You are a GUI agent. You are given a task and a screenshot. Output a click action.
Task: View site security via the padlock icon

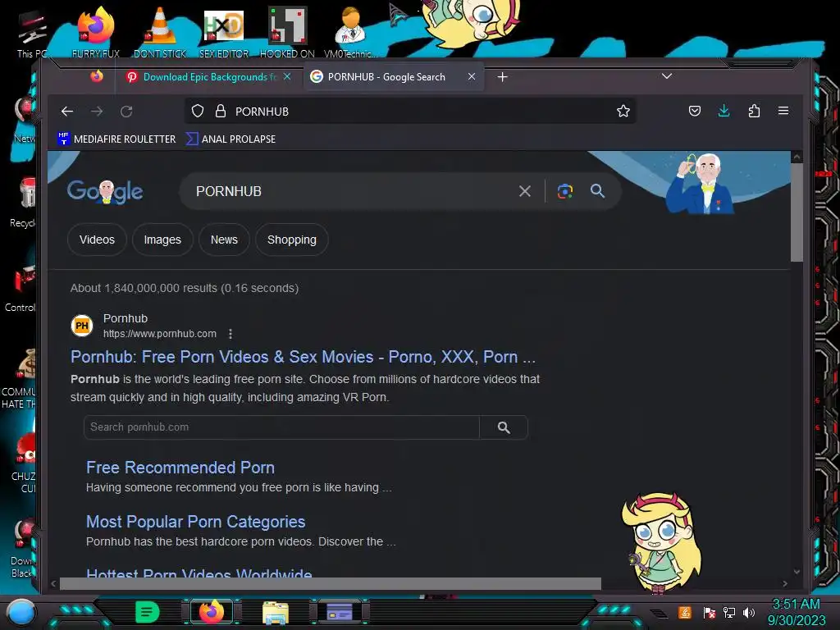220,112
